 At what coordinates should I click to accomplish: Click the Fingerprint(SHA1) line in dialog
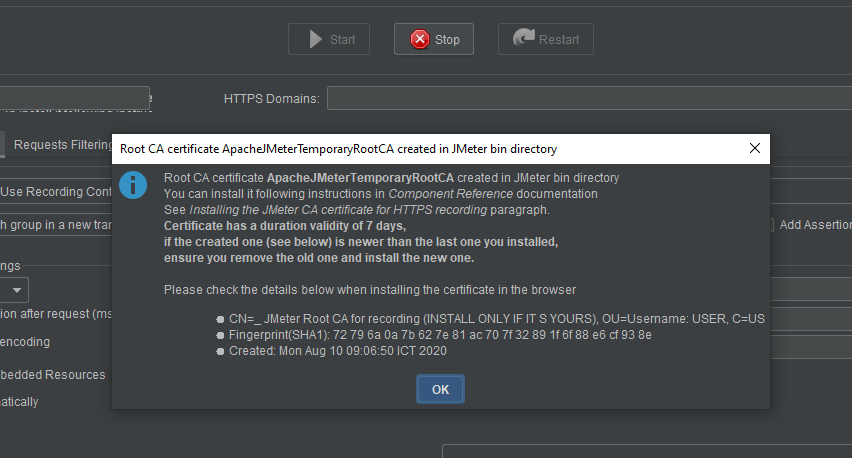[x=440, y=335]
